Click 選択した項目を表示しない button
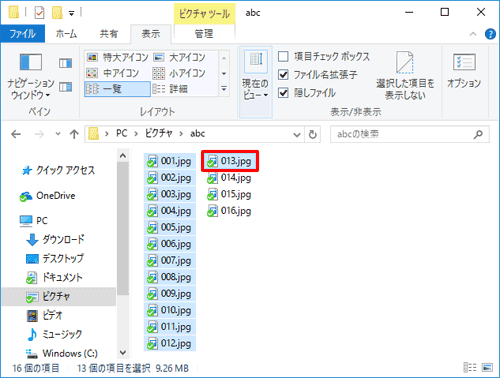500x378 pixels. (x=405, y=75)
